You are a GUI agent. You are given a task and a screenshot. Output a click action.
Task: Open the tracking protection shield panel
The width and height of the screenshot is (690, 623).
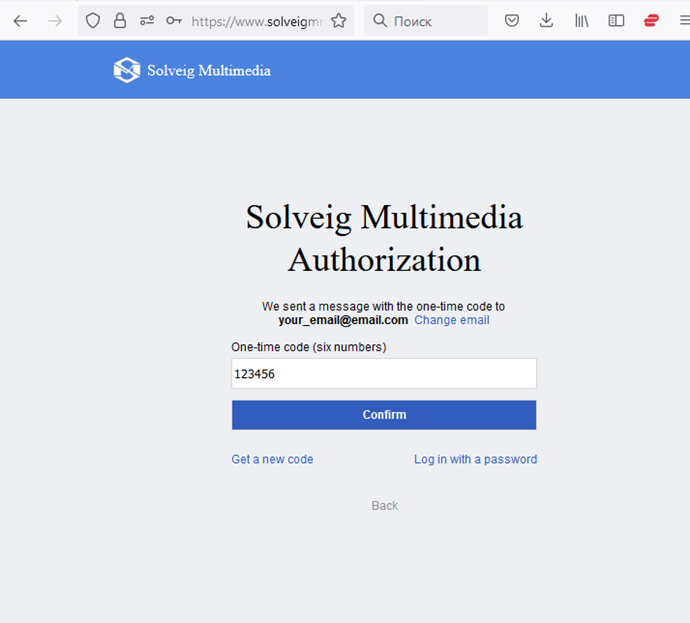(93, 20)
